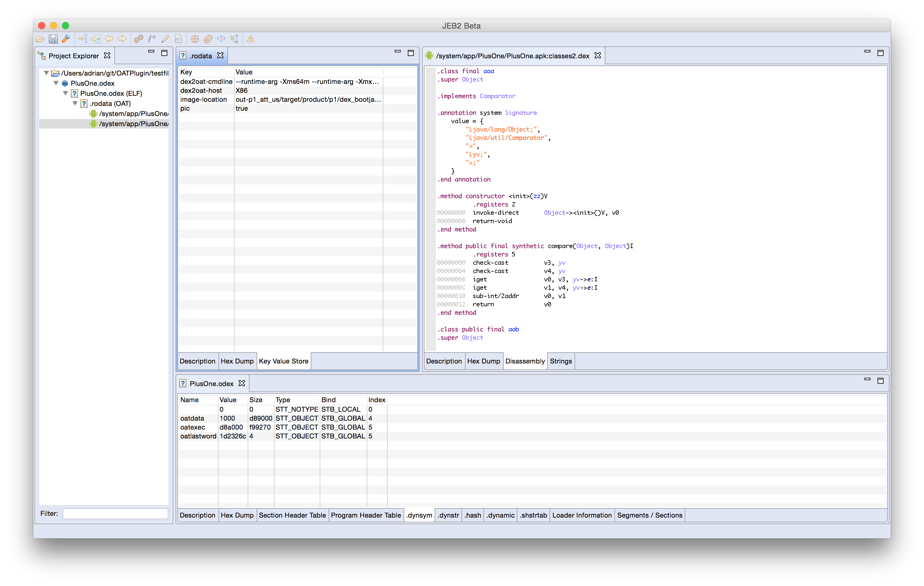Open the wrench options toolbar icon
The height and width of the screenshot is (586, 924).
66,39
